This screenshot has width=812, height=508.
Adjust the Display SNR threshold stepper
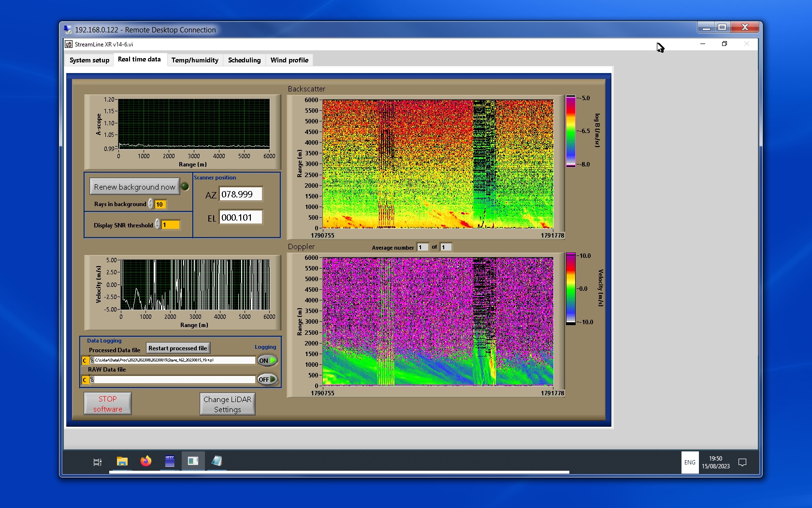coord(158,224)
